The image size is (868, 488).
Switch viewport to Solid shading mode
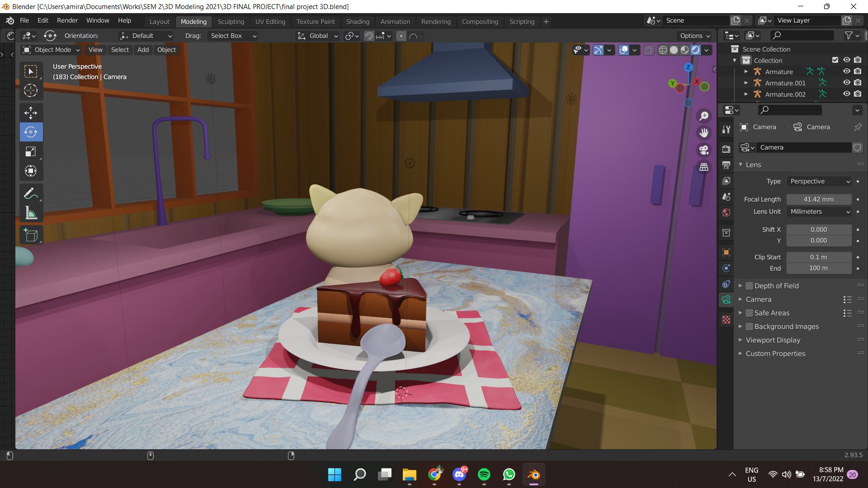(673, 50)
